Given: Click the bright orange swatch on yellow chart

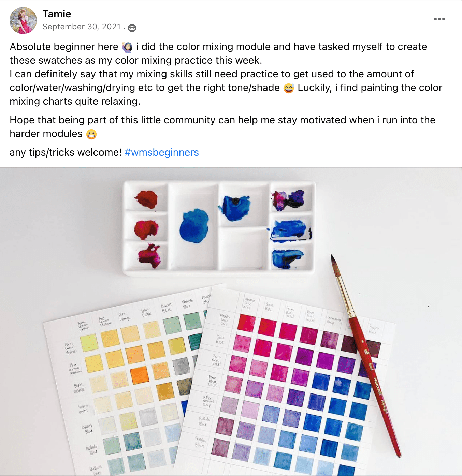Looking at the screenshot, I should pos(140,375).
